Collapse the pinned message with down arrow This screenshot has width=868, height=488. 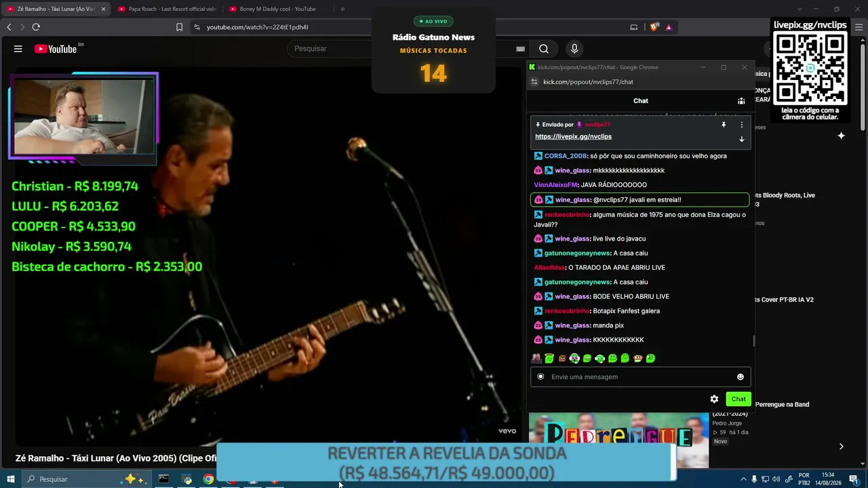[x=741, y=139]
